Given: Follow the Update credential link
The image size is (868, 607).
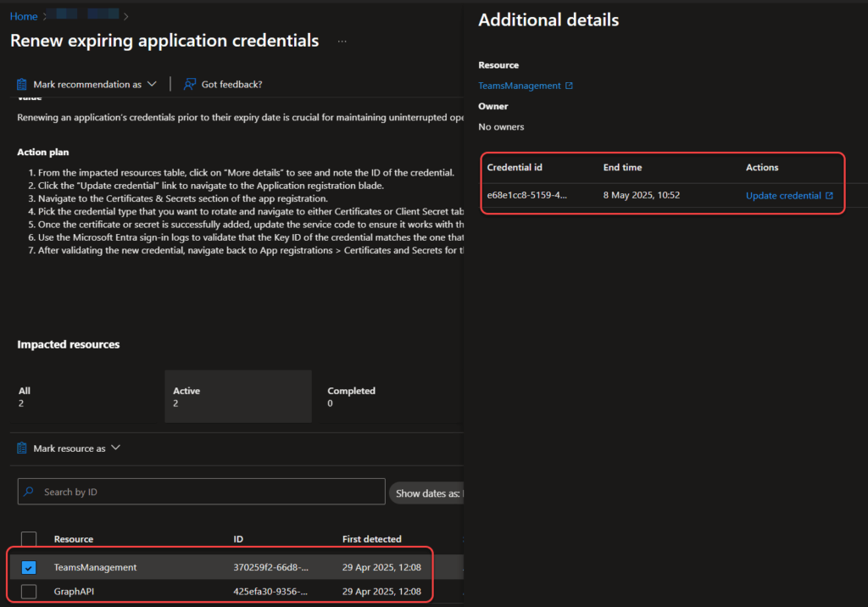Looking at the screenshot, I should [x=783, y=196].
